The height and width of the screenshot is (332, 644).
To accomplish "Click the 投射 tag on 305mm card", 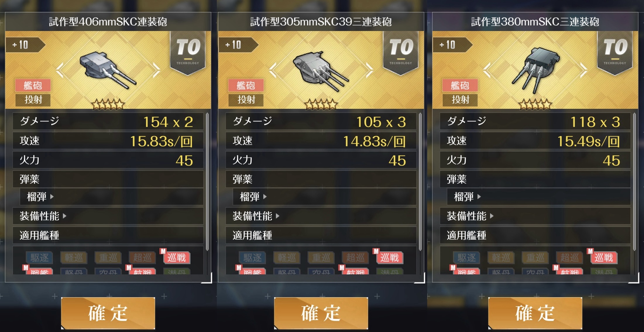I will coord(246,100).
